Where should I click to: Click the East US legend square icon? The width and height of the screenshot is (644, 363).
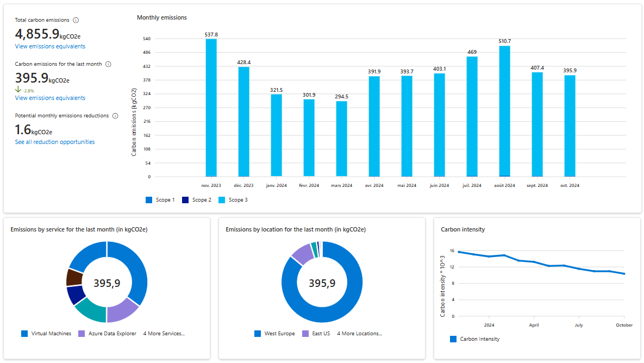click(x=305, y=334)
